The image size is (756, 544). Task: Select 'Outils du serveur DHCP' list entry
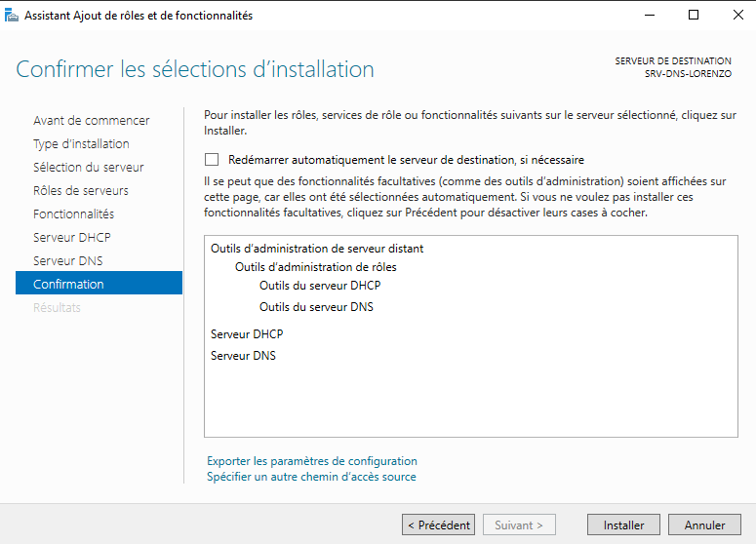click(x=319, y=286)
